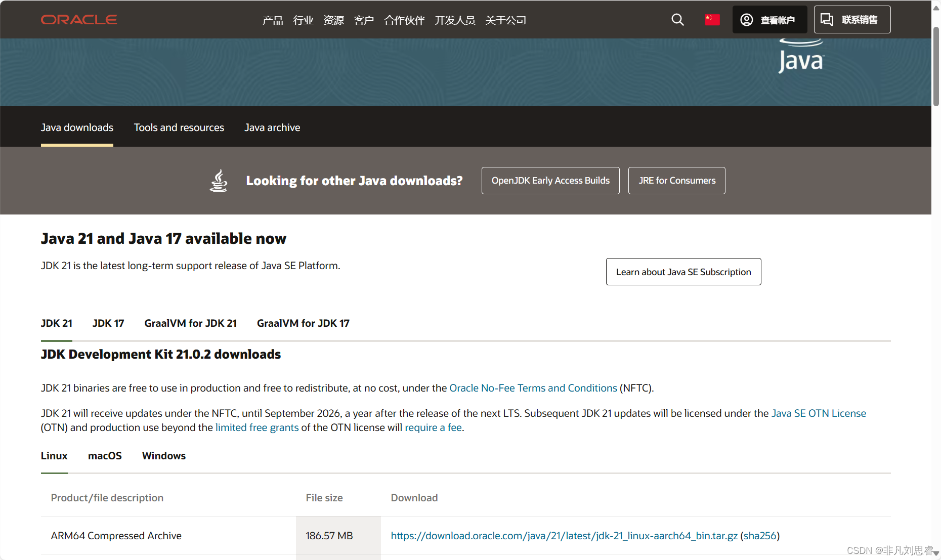Open the 合作伙伴 menu
The width and height of the screenshot is (941, 560).
click(x=404, y=20)
